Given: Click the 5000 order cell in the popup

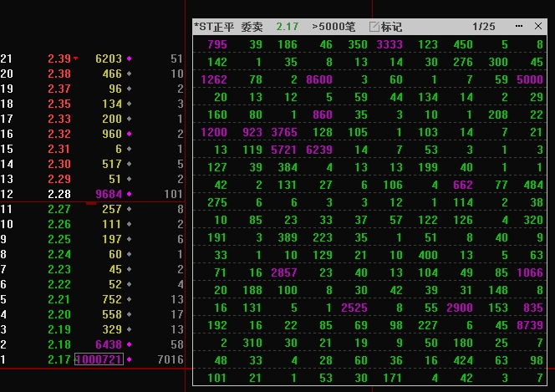Looking at the screenshot, I should [530, 79].
